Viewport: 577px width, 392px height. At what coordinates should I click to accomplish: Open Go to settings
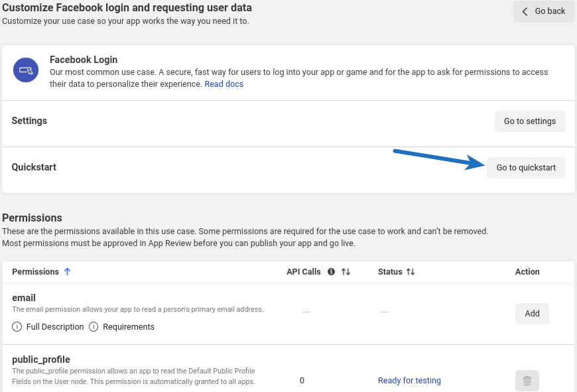click(x=530, y=121)
